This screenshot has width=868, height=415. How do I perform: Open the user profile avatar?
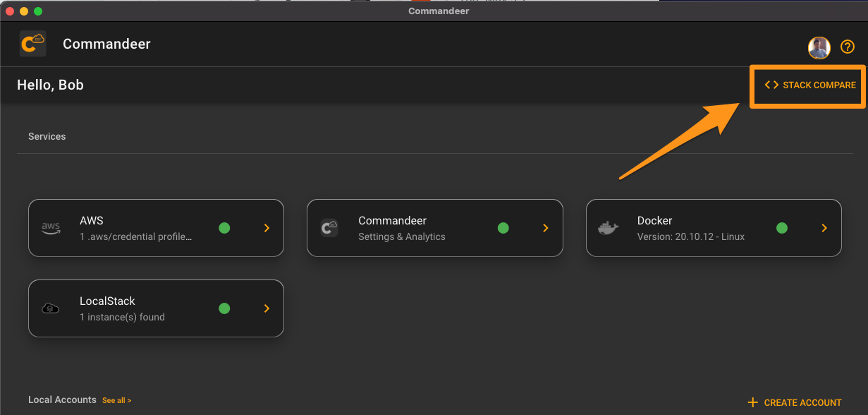pos(819,48)
